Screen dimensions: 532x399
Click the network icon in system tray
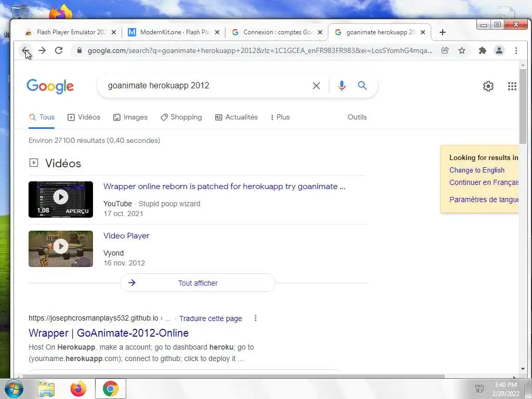coord(480,389)
